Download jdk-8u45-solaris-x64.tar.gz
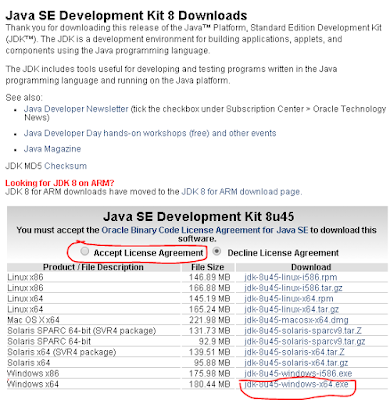This screenshot has height=400, width=390. pos(296,363)
